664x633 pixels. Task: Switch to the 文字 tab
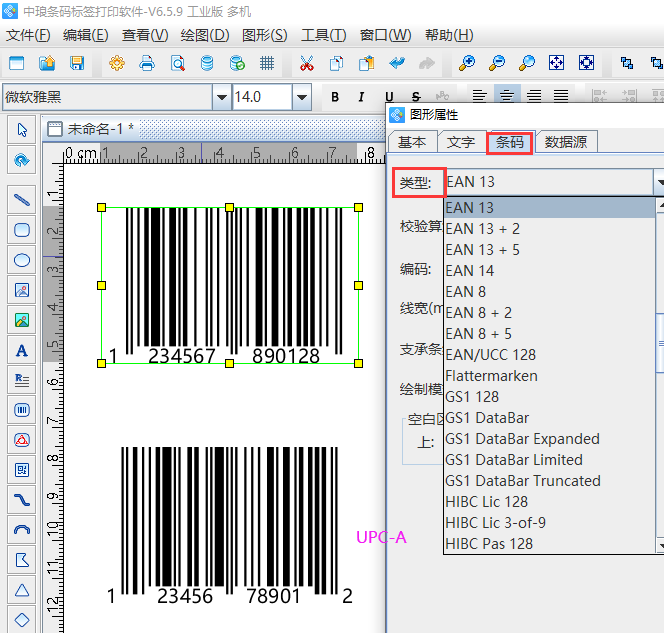click(461, 142)
